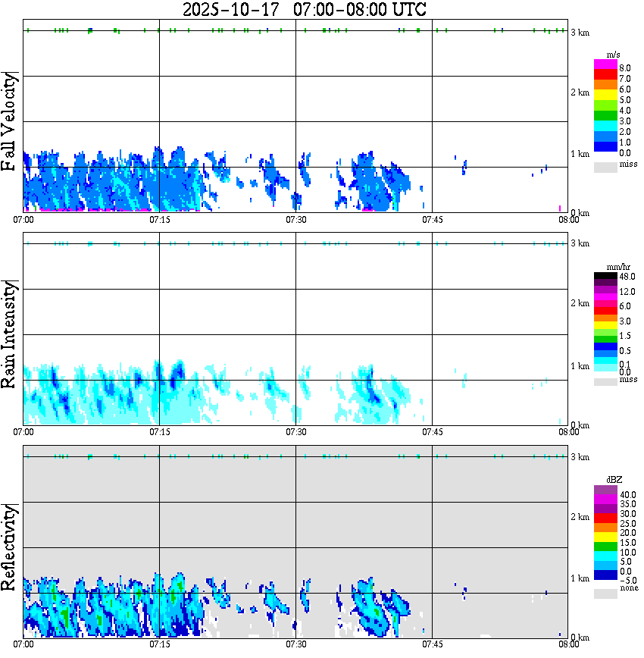This screenshot has width=644, height=658.
Task: Click "07:15" under the Fall Velocity plot
Action: (160, 220)
